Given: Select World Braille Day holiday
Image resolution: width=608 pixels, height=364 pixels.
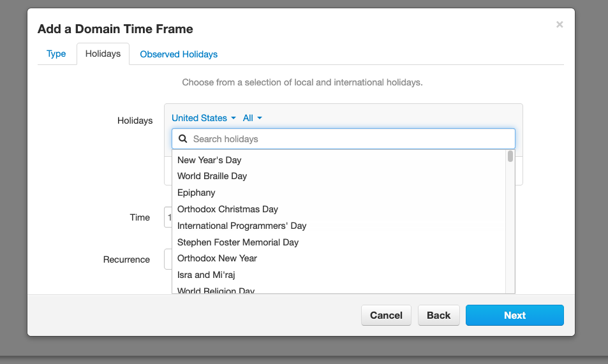Looking at the screenshot, I should click(x=339, y=176).
